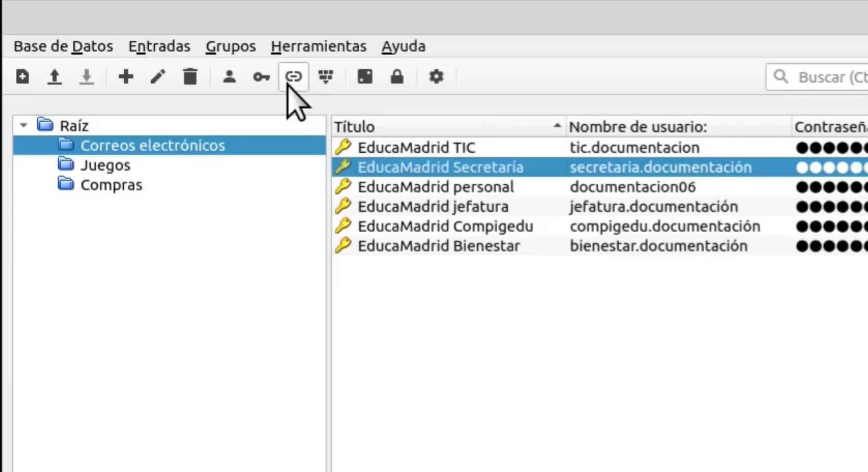
Task: Select the EducaMadrid personal entry title
Action: (435, 187)
